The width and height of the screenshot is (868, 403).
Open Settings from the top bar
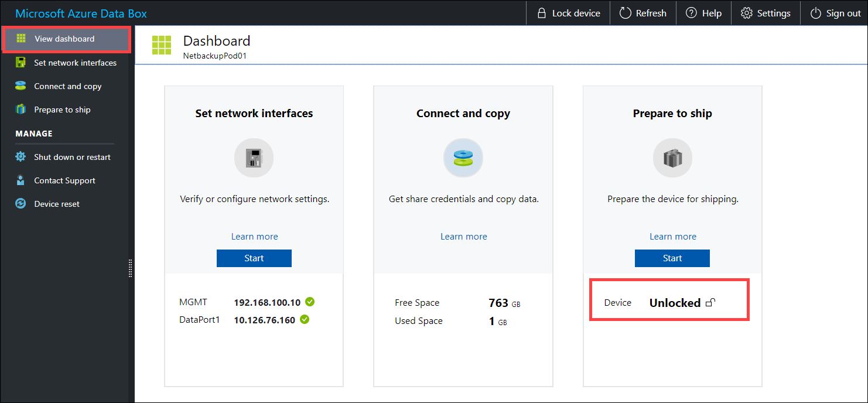[765, 12]
